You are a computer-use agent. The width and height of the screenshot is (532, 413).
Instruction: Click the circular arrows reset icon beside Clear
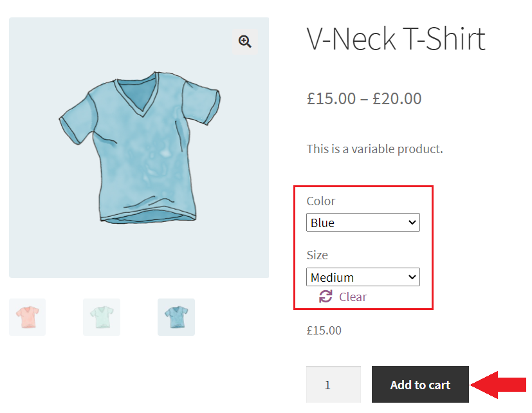tap(326, 297)
